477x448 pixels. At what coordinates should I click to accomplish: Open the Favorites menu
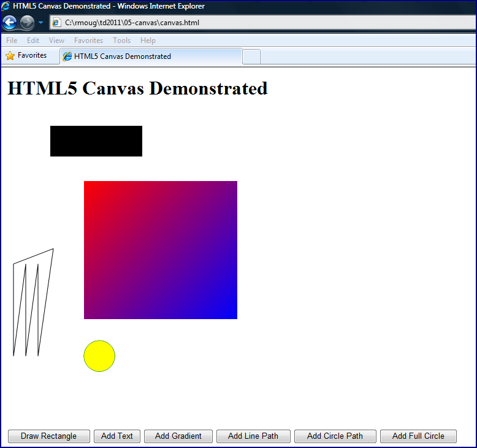[88, 41]
